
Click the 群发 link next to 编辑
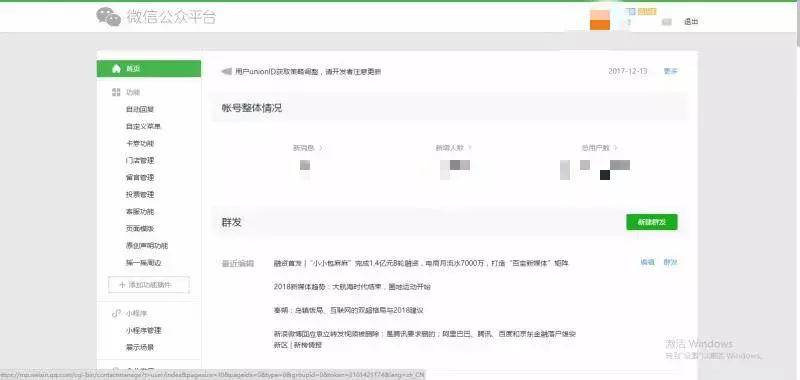670,262
